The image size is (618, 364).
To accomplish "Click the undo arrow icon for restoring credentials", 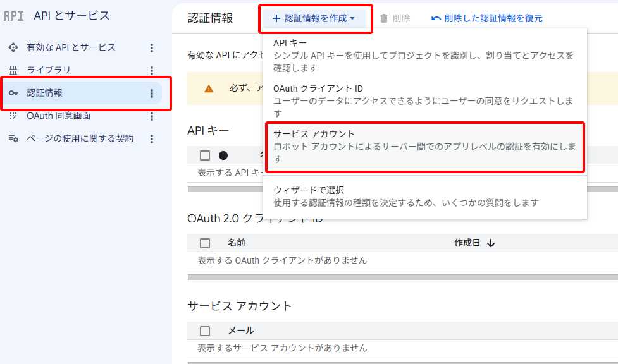I will tap(436, 18).
